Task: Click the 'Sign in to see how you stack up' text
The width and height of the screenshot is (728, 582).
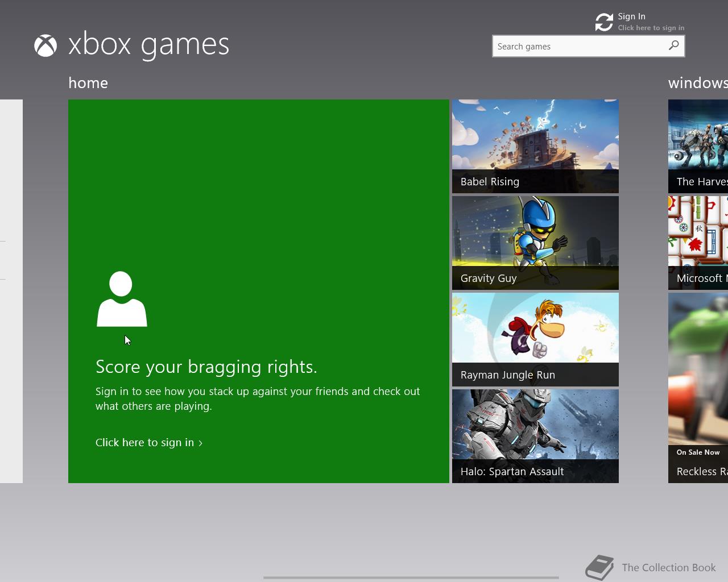Action: tap(258, 398)
